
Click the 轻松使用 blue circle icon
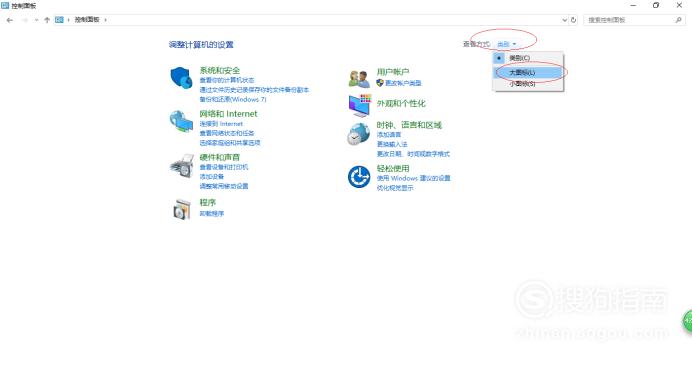pyautogui.click(x=359, y=177)
